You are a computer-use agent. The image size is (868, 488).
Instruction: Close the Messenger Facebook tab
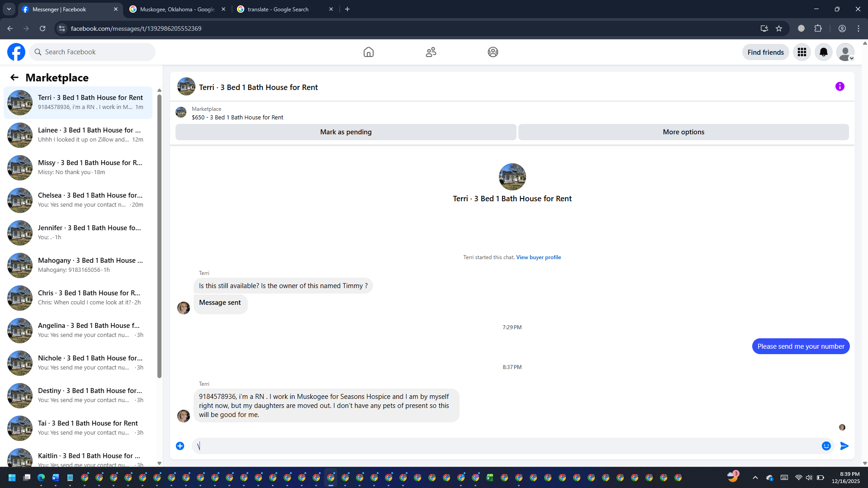tap(116, 9)
